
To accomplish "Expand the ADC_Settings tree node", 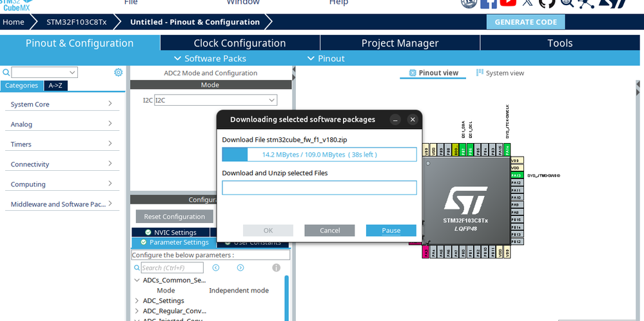I will [137, 300].
